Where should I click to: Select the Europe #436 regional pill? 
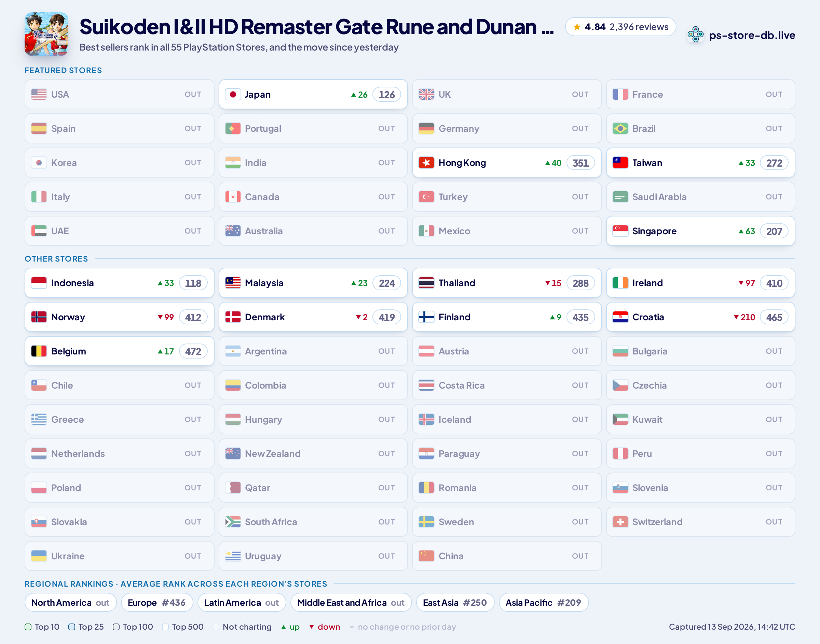(157, 603)
